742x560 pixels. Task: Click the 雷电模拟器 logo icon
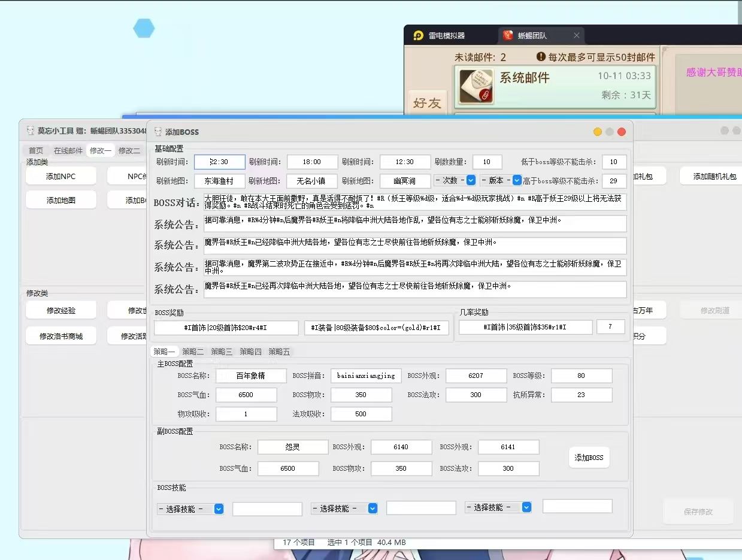coord(419,35)
